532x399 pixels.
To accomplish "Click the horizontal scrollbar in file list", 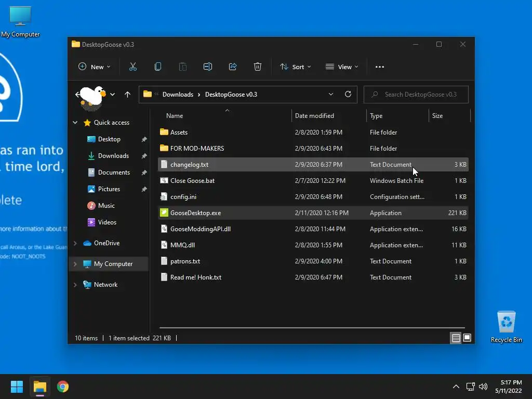I will (x=312, y=328).
